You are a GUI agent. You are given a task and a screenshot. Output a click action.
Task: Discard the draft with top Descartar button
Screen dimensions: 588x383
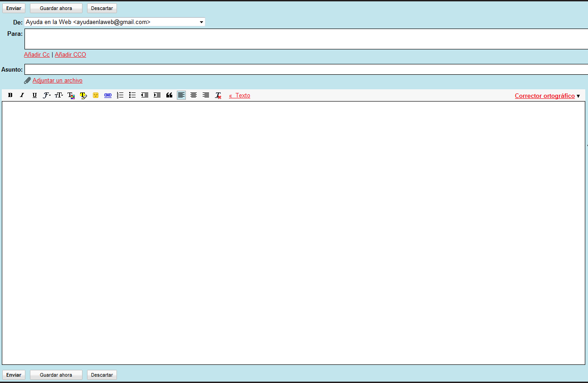pos(102,8)
